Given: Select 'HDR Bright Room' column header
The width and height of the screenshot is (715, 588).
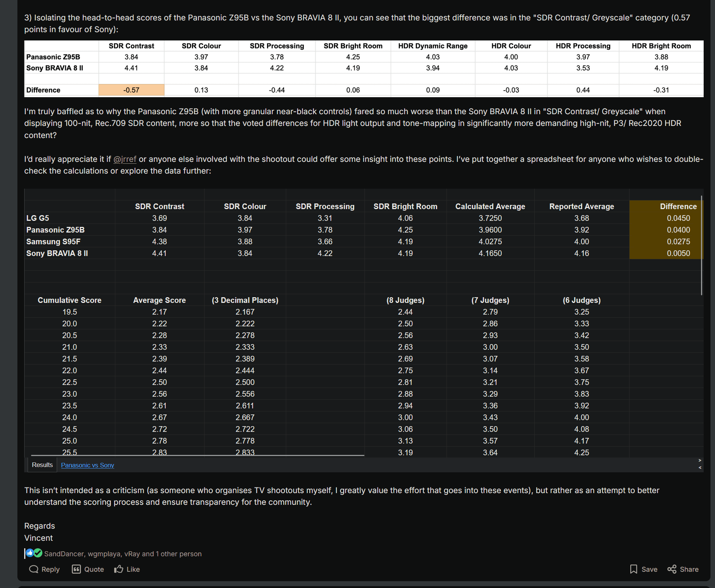Looking at the screenshot, I should pyautogui.click(x=661, y=46).
